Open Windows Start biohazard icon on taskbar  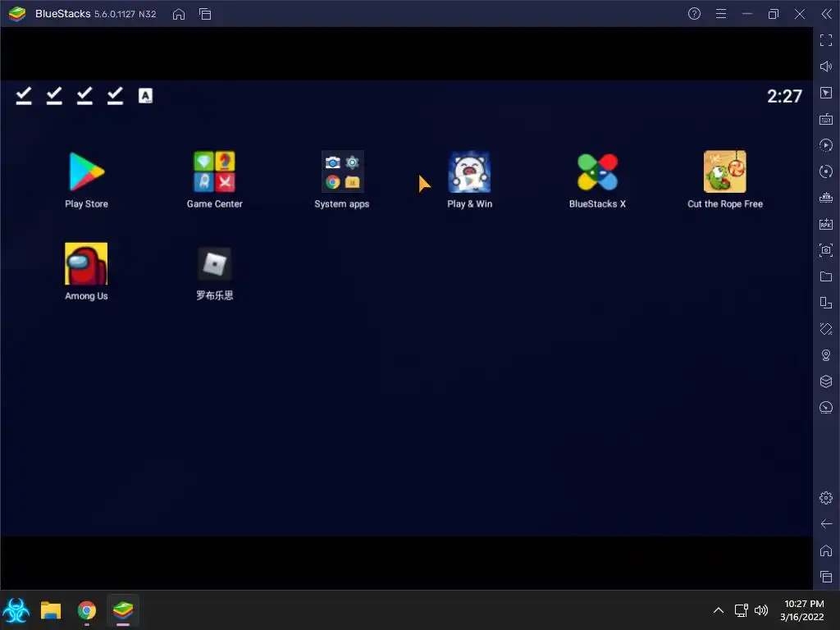click(x=16, y=610)
